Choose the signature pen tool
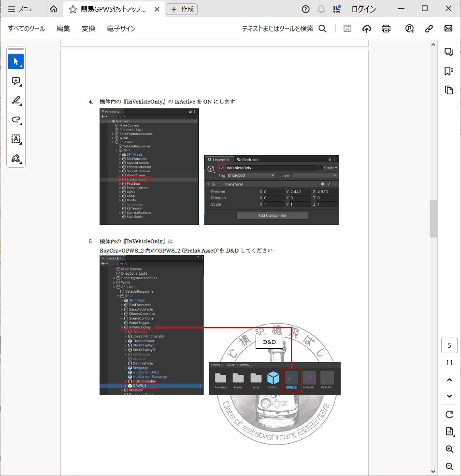The width and height of the screenshot is (461, 476). point(16,159)
